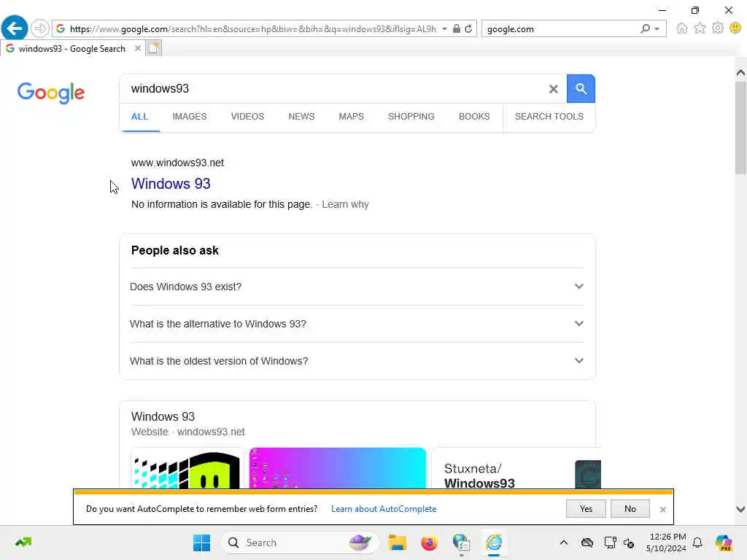747x560 pixels.
Task: Dismiss the AutoComplete notification bar
Action: point(662,509)
